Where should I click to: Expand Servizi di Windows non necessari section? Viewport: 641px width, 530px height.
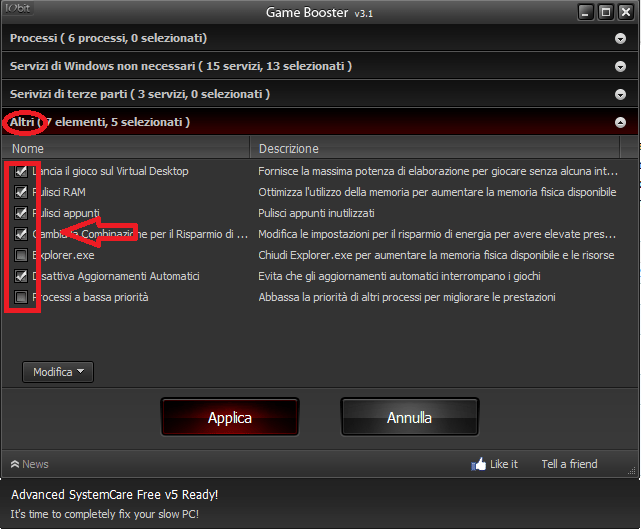pyautogui.click(x=620, y=66)
